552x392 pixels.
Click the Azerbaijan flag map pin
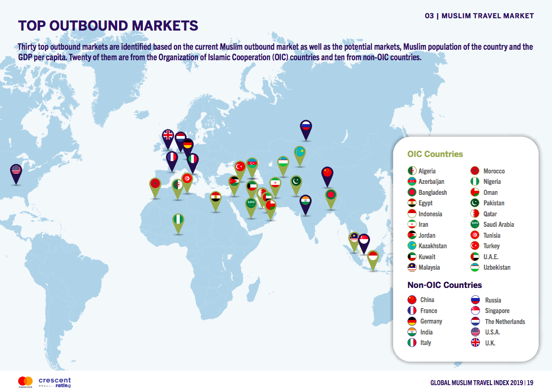pos(252,167)
